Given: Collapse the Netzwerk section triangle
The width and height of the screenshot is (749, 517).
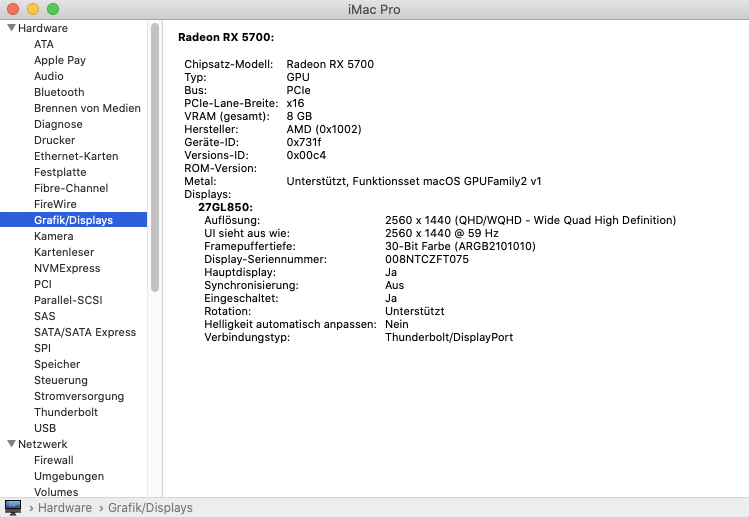Looking at the screenshot, I should click(x=11, y=444).
